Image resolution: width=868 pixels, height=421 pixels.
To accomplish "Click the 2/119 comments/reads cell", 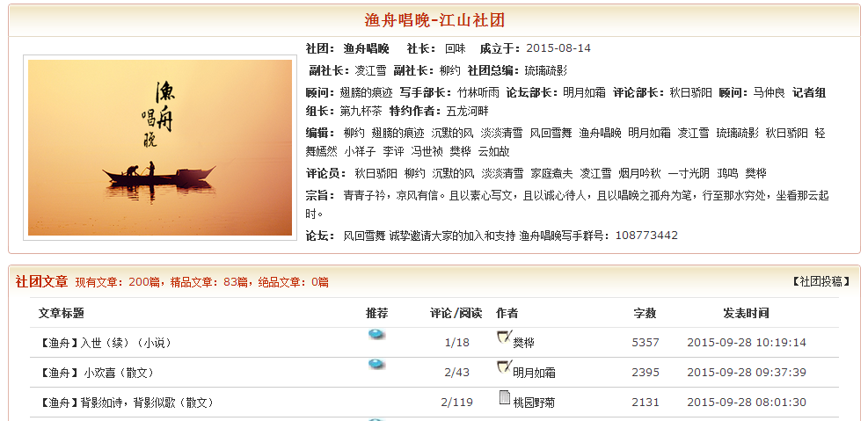I will tap(457, 403).
